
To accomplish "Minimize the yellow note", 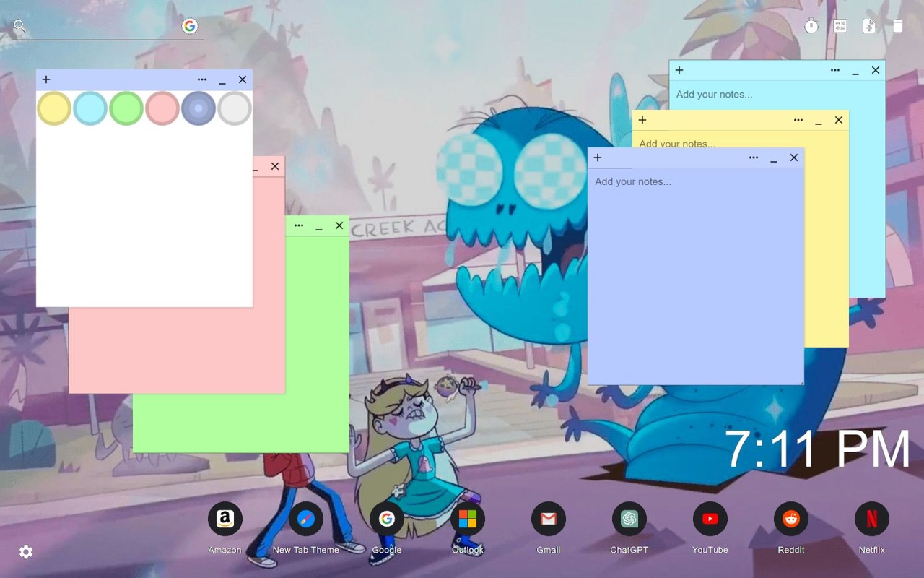I will coord(819,121).
